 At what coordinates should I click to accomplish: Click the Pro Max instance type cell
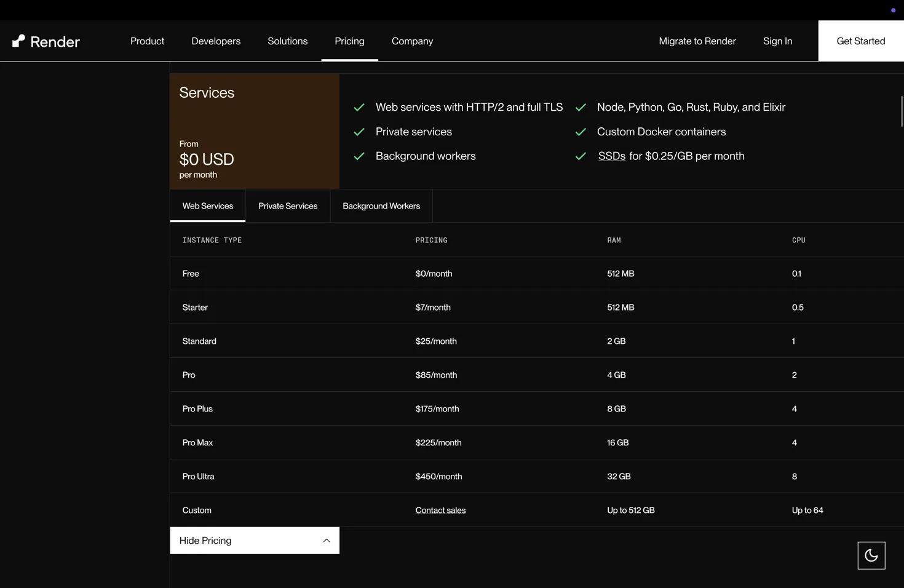tap(197, 443)
